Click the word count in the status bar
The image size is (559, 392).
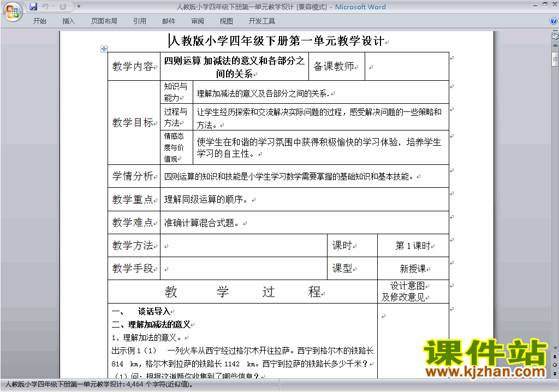(99, 384)
